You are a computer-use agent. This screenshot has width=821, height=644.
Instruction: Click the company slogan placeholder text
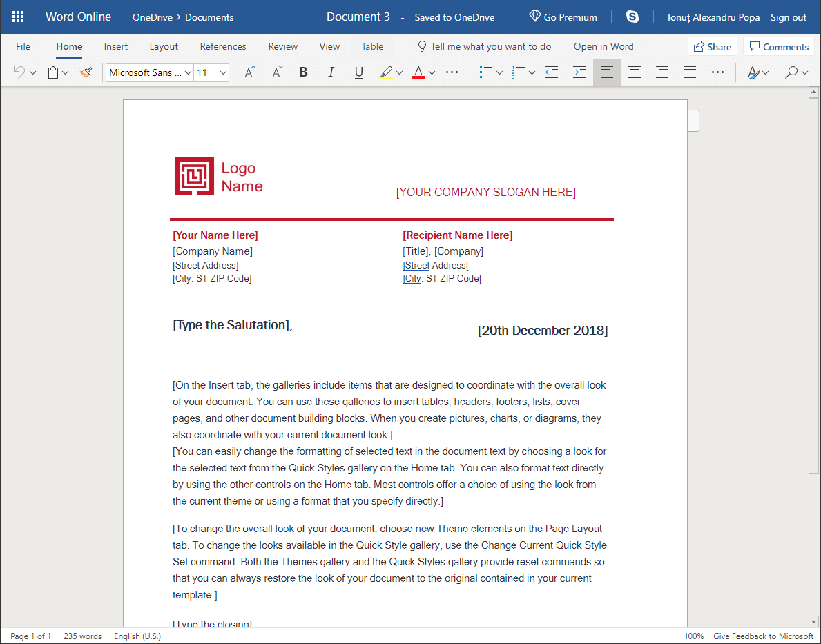click(x=486, y=192)
